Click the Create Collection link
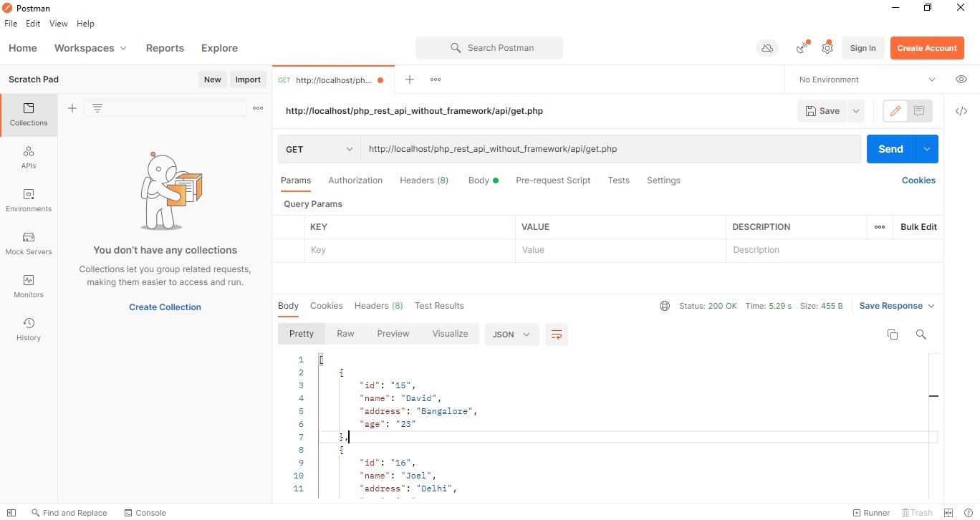 pos(165,307)
